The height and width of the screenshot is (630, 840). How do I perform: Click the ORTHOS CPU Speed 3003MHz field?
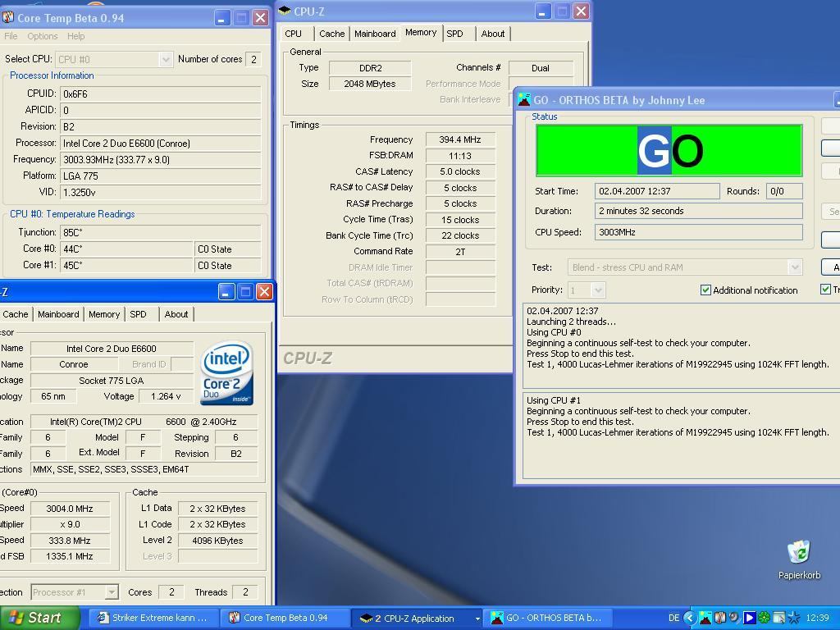699,232
